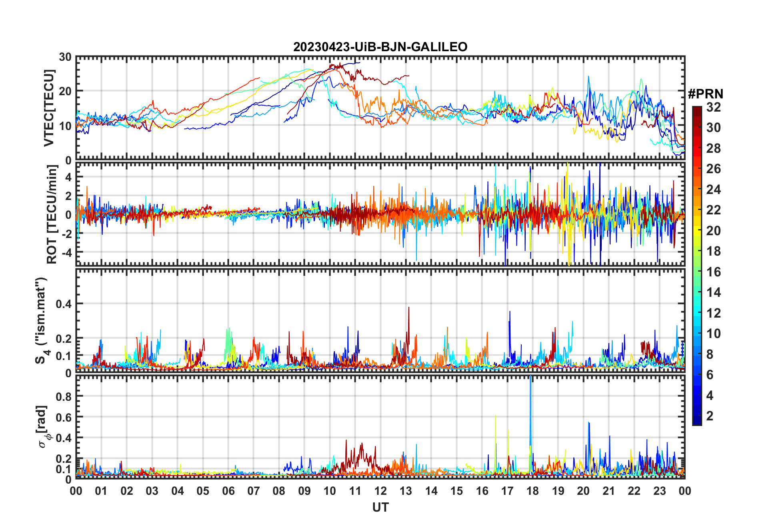The height and width of the screenshot is (532, 761).
Task: Click the 0.4 tick on S4 axis
Action: click(x=64, y=304)
